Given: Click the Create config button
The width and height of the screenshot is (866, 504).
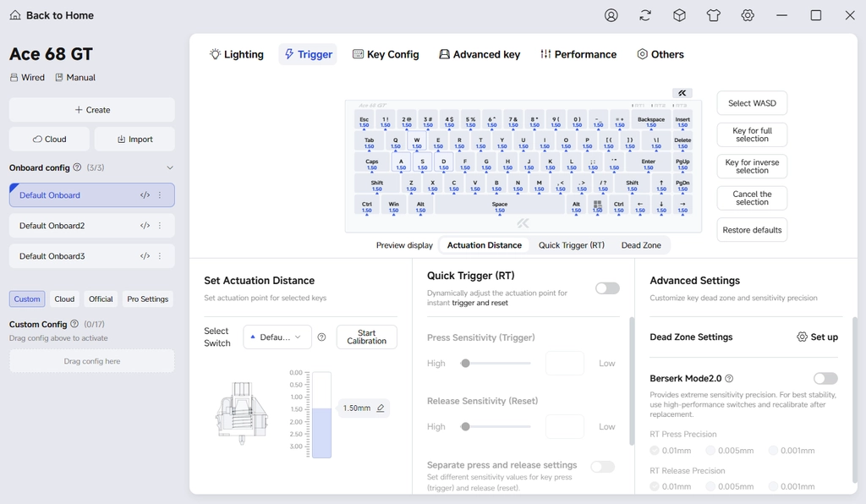Looking at the screenshot, I should [x=91, y=110].
